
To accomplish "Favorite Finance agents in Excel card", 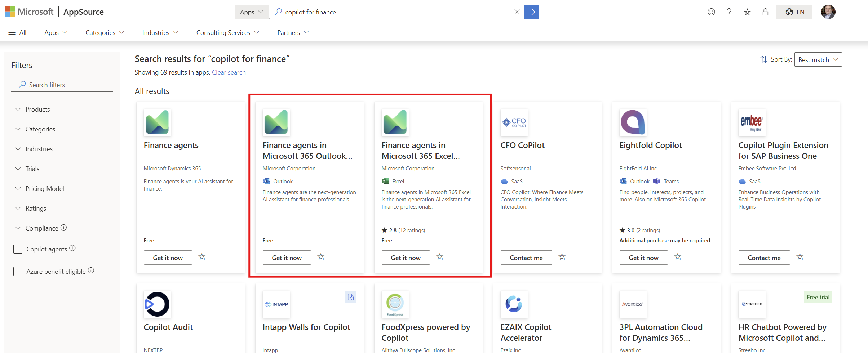I will 440,257.
